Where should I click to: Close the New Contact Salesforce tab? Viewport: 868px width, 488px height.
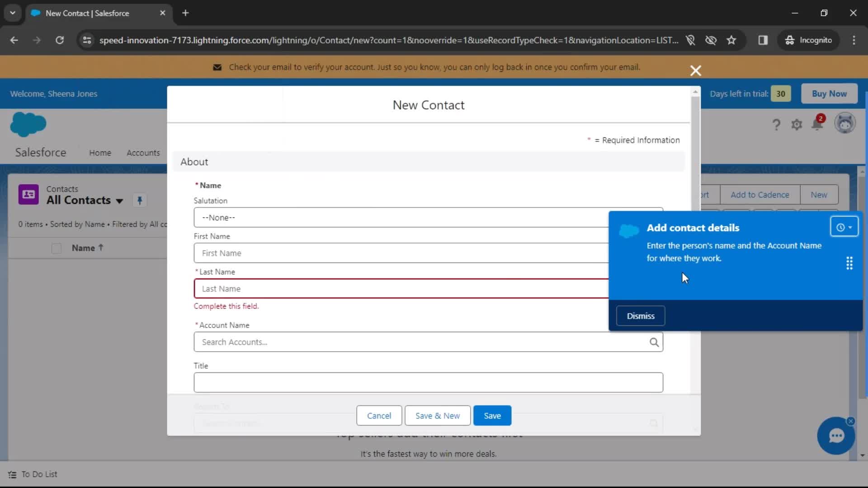pyautogui.click(x=162, y=13)
